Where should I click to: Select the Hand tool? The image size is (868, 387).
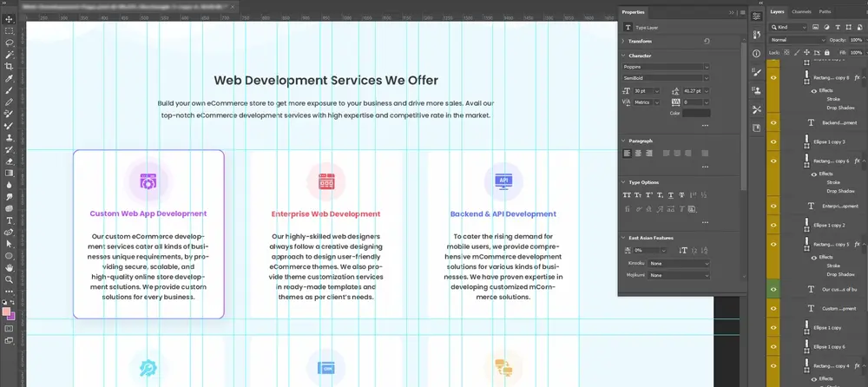9,267
